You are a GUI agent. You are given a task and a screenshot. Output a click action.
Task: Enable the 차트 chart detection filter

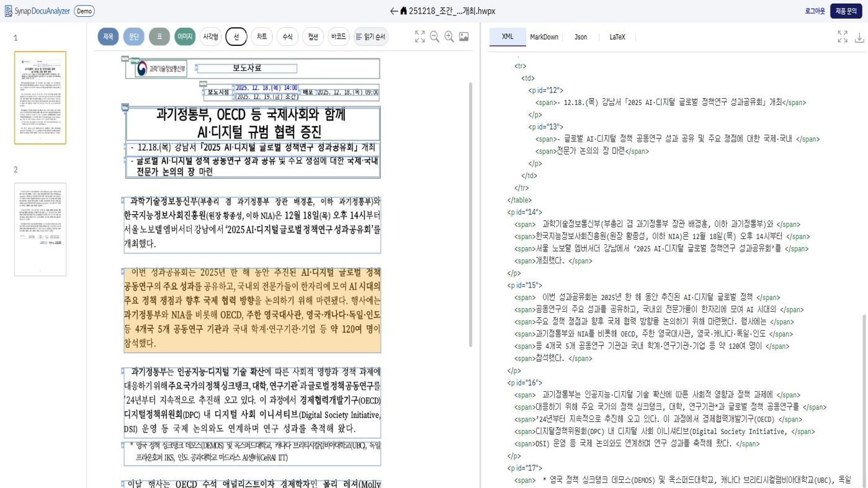(261, 37)
